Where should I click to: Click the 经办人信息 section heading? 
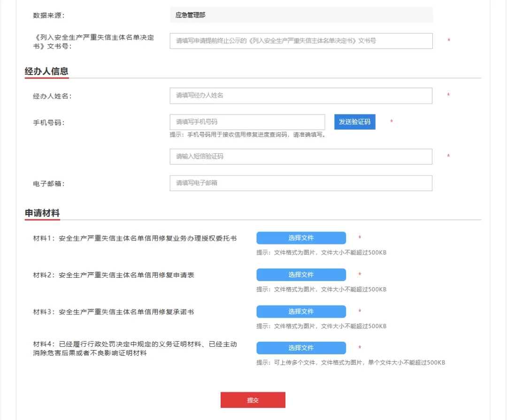point(46,71)
